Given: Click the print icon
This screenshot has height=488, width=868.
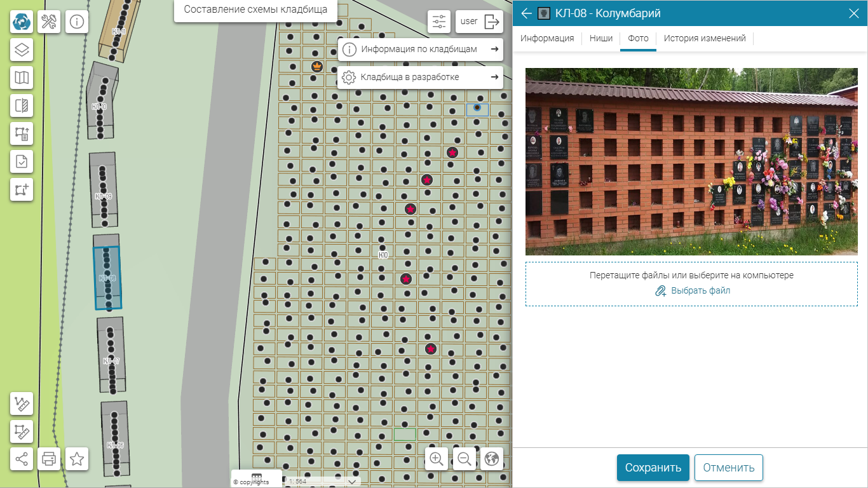Looking at the screenshot, I should pos(49,458).
